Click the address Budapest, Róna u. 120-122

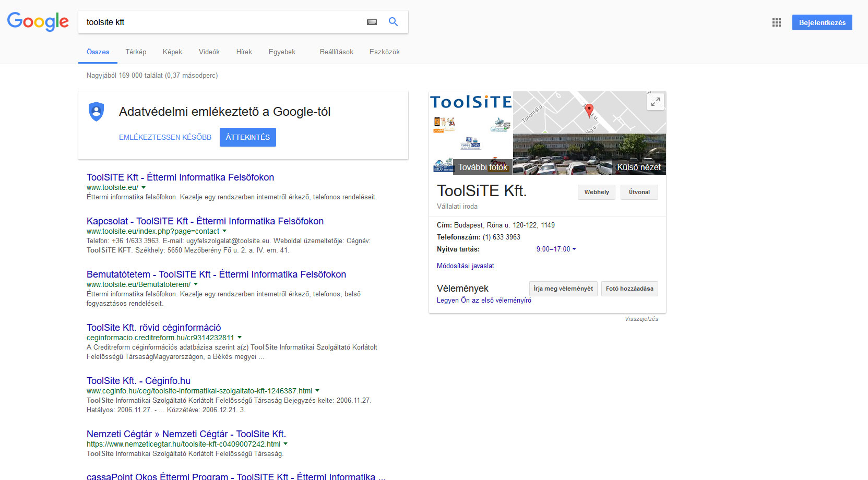click(x=504, y=225)
